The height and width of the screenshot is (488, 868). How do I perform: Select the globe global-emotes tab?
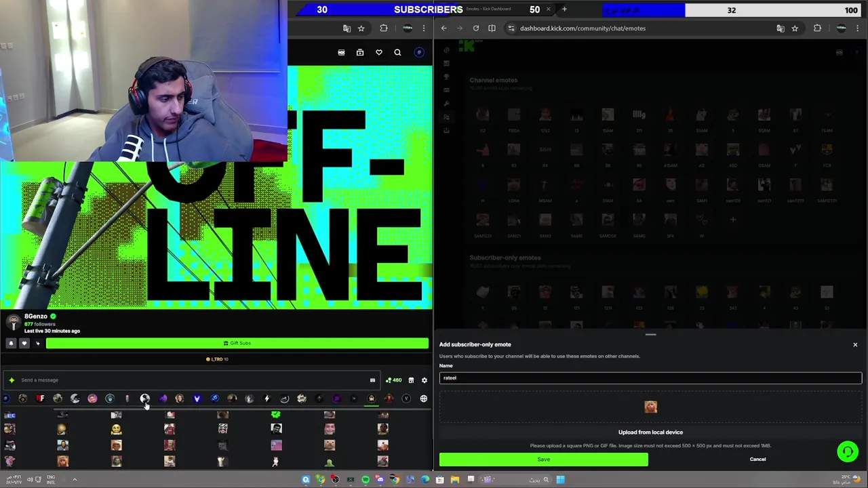(424, 399)
